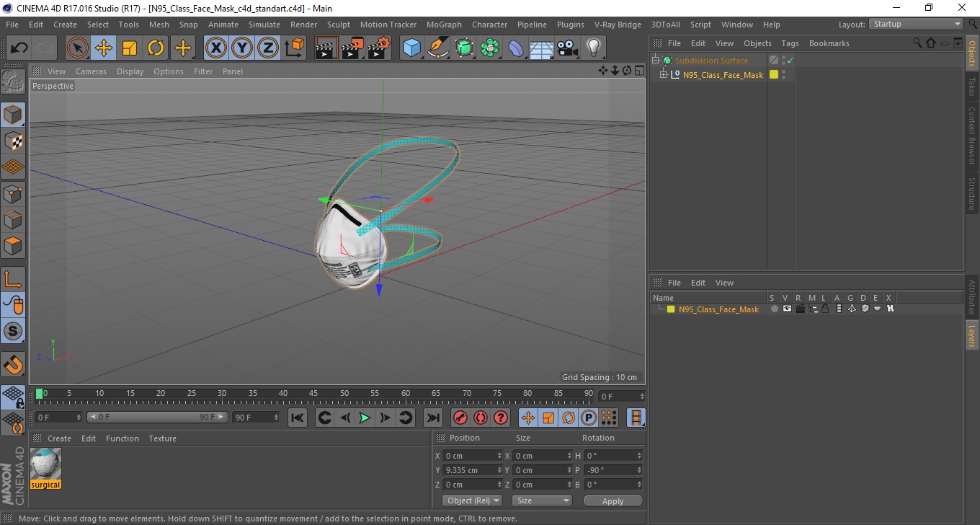
Task: Collapse the Subdivision Surface tree node
Action: pyautogui.click(x=656, y=61)
